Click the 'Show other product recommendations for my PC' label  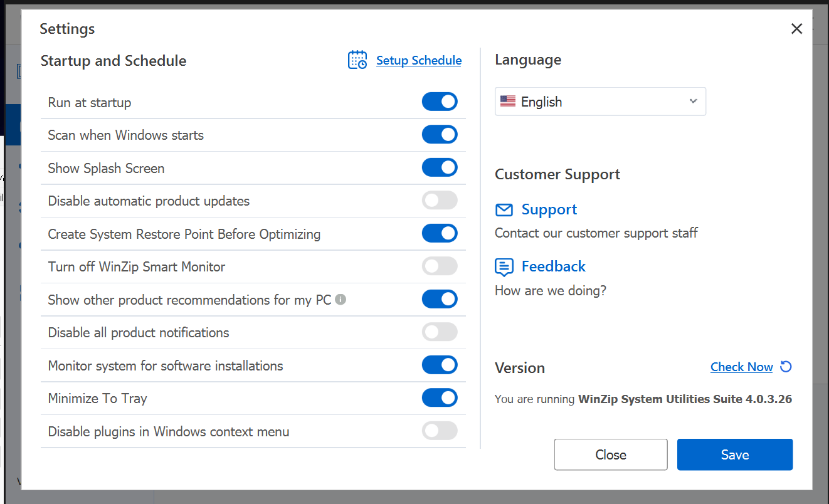coord(189,300)
